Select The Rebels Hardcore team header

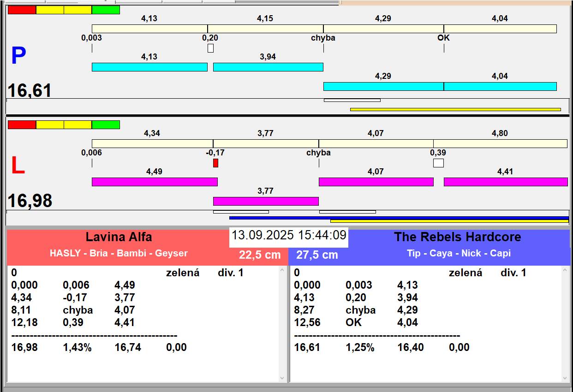(x=457, y=237)
